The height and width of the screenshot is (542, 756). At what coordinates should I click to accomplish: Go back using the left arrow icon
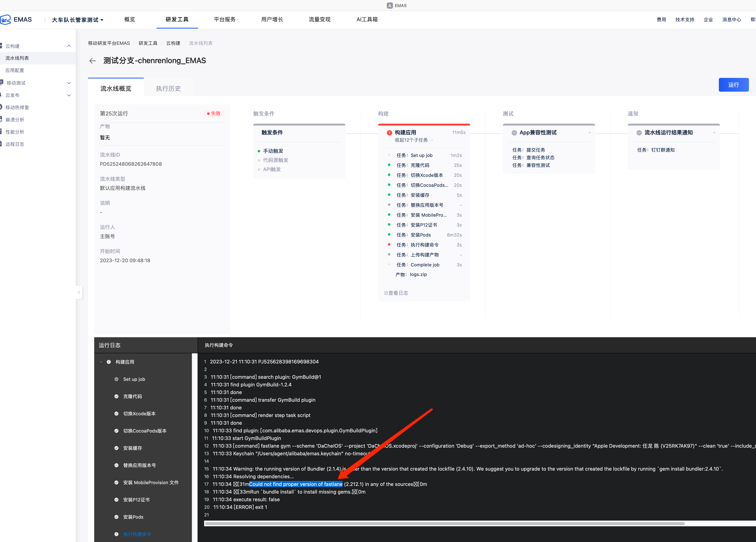coord(93,61)
